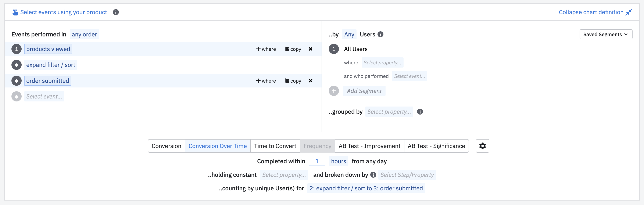This screenshot has height=205, width=644.
Task: Change the 'any order' event ordering
Action: coord(84,35)
